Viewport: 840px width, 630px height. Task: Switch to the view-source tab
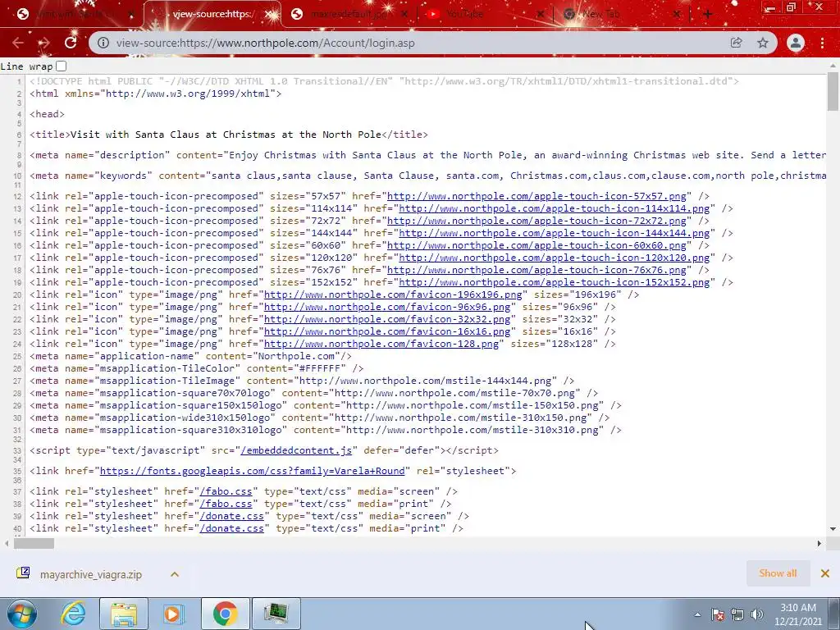(212, 14)
